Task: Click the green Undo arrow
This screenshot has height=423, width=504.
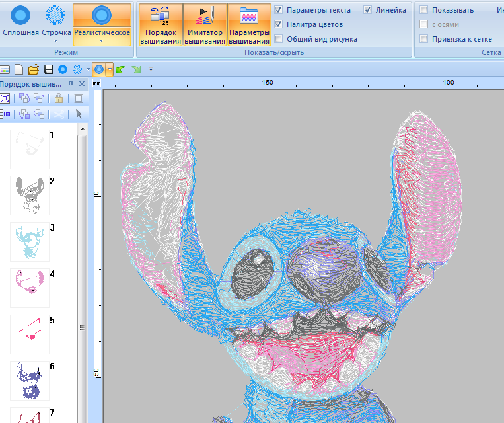Action: [x=121, y=69]
